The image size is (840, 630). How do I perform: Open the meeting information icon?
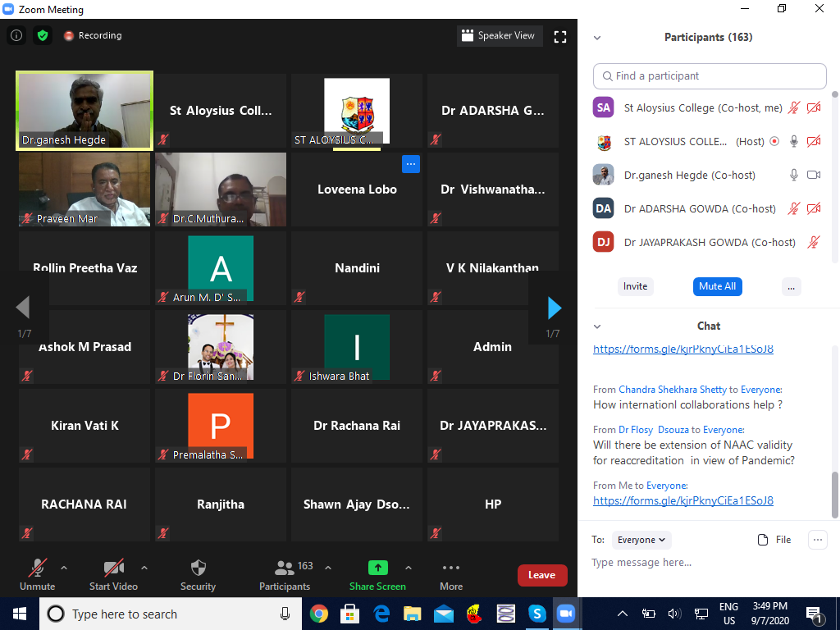point(16,35)
